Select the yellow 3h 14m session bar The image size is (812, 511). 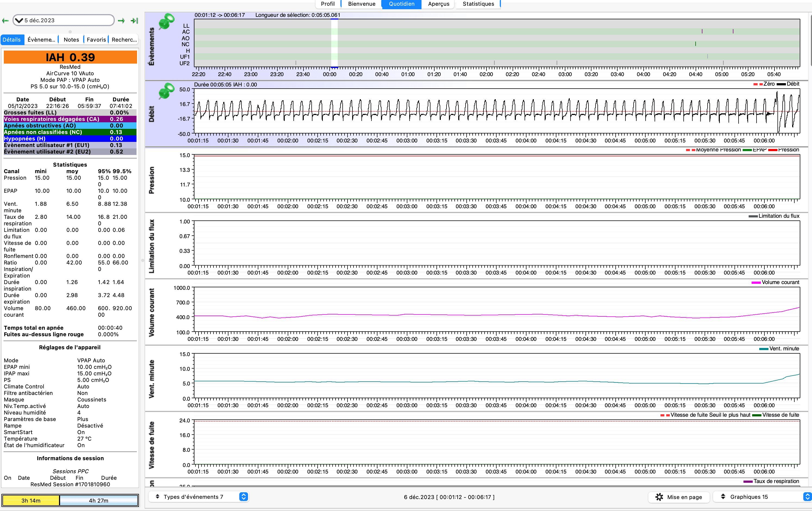pos(31,500)
